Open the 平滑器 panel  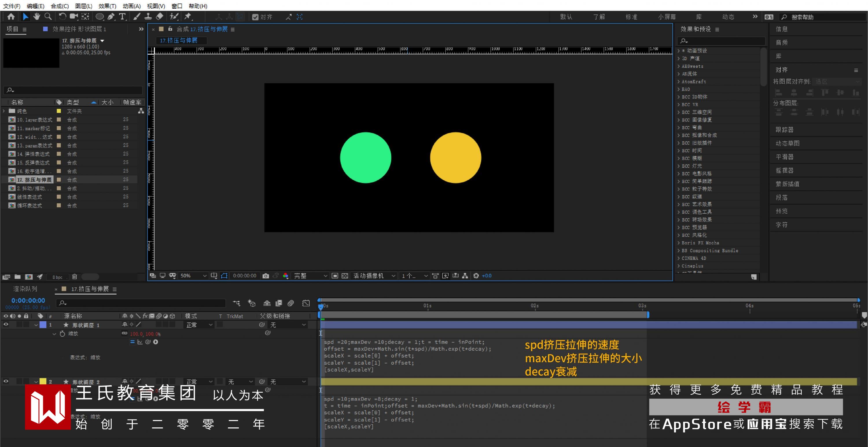[784, 157]
